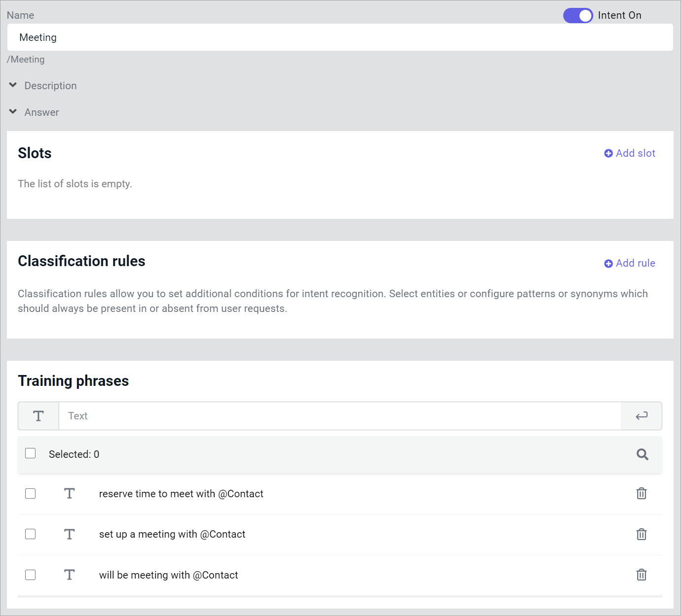This screenshot has height=616, width=681.
Task: Click the plus icon next to Add slot
Action: point(608,153)
